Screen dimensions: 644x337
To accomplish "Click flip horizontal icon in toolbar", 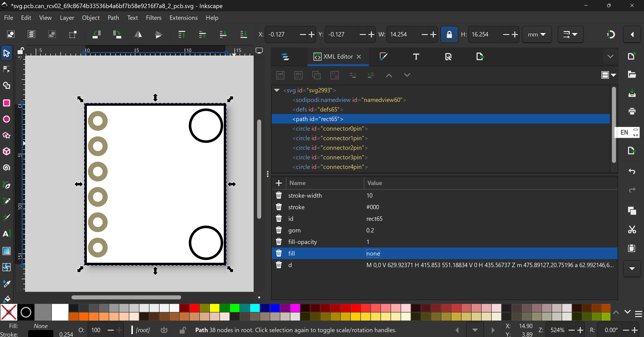I will [x=138, y=35].
